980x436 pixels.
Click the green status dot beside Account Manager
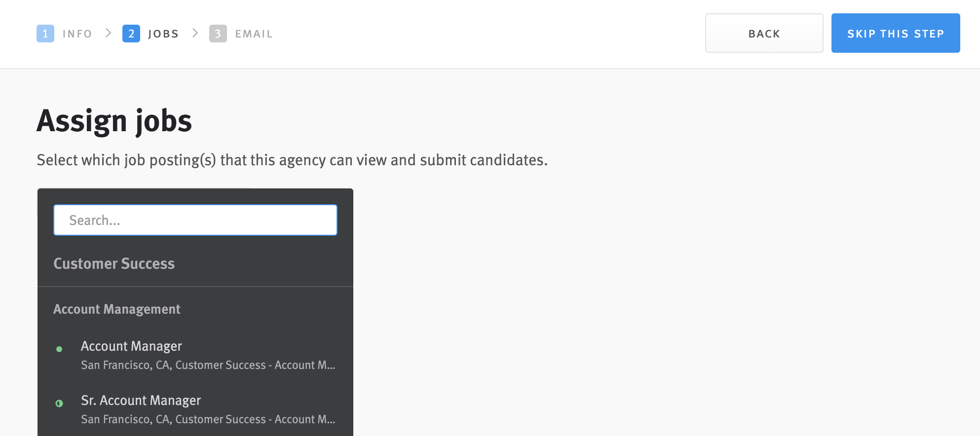60,349
